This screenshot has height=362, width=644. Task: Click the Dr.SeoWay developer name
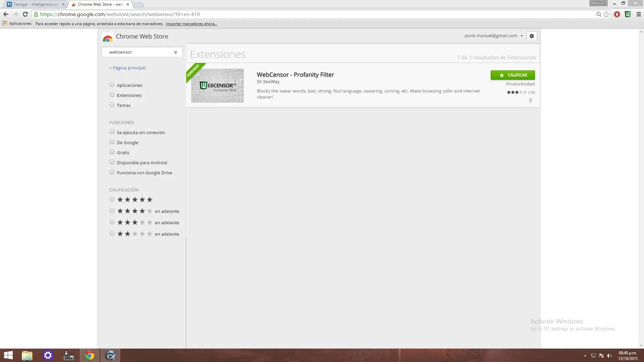[x=268, y=82]
